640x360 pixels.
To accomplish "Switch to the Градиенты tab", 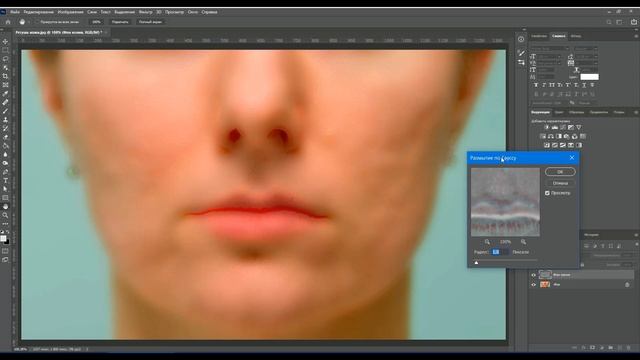I will [x=599, y=112].
